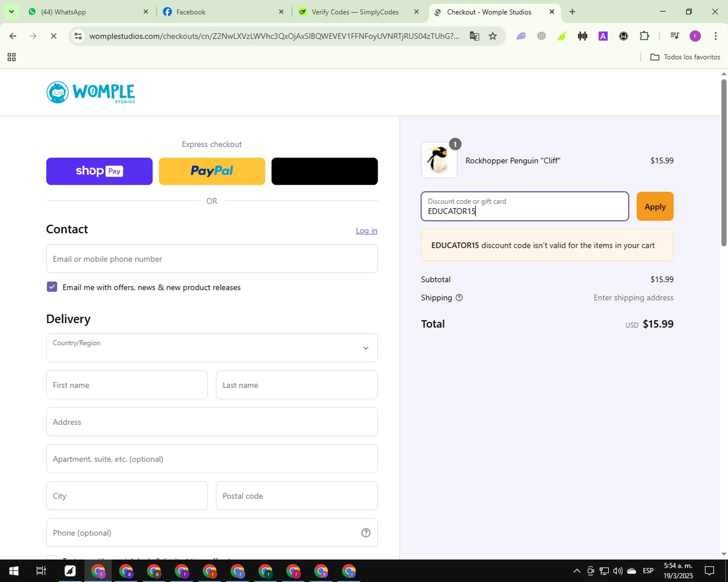Show hidden system tray icons
Image resolution: width=728 pixels, height=582 pixels.
coord(577,571)
